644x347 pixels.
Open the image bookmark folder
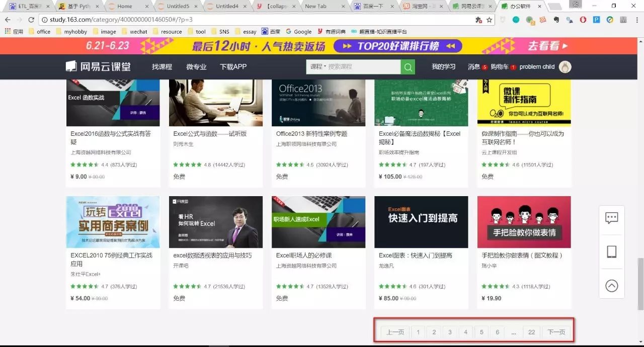pos(104,31)
